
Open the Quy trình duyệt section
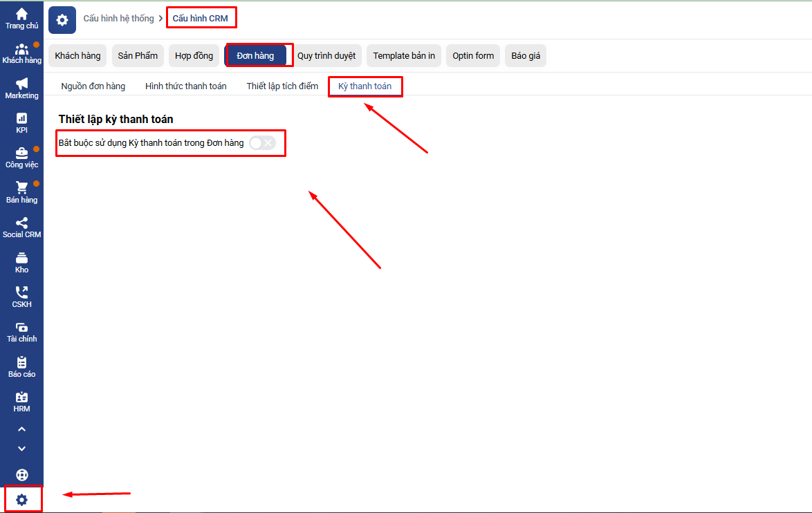point(326,56)
